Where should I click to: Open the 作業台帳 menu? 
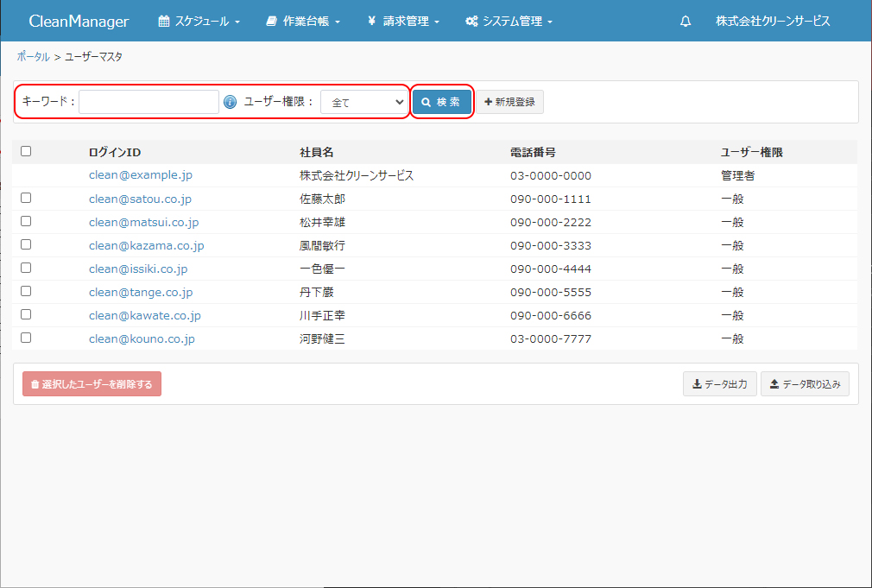(x=303, y=22)
